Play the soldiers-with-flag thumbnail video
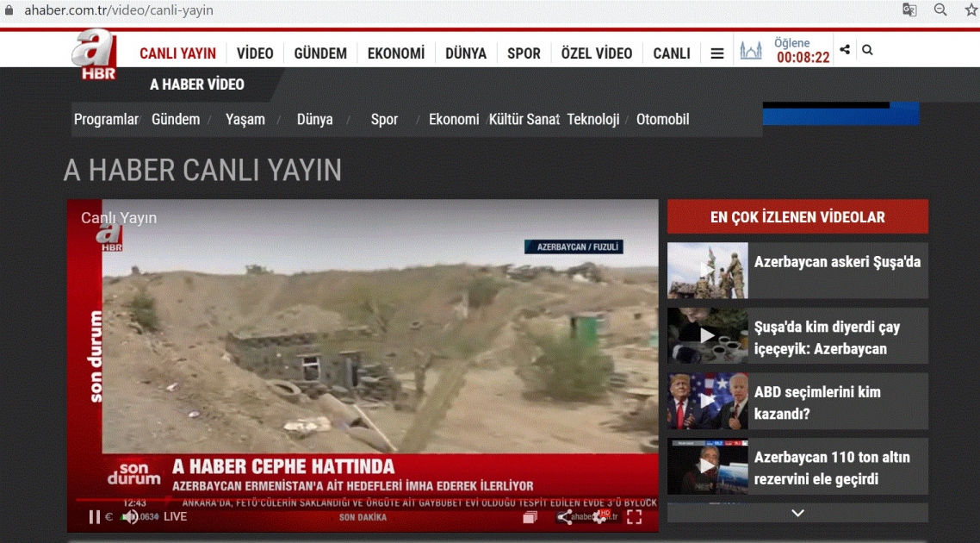Viewport: 980px width, 543px height. (708, 271)
